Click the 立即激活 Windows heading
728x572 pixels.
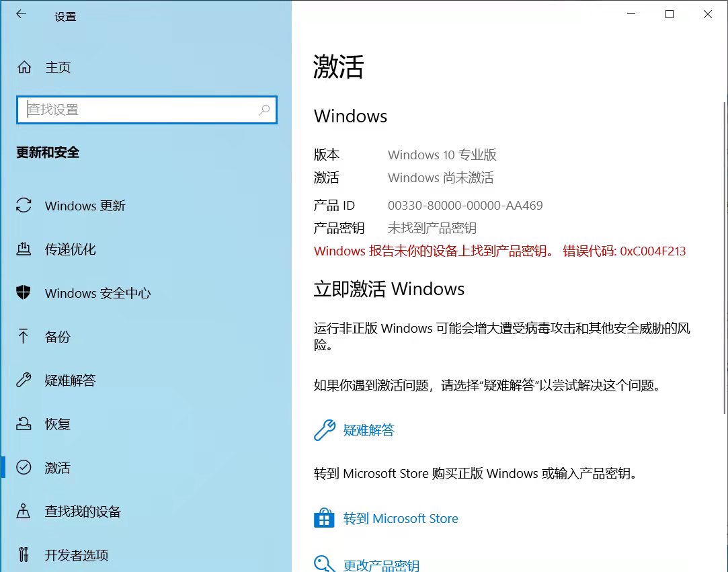(x=389, y=289)
